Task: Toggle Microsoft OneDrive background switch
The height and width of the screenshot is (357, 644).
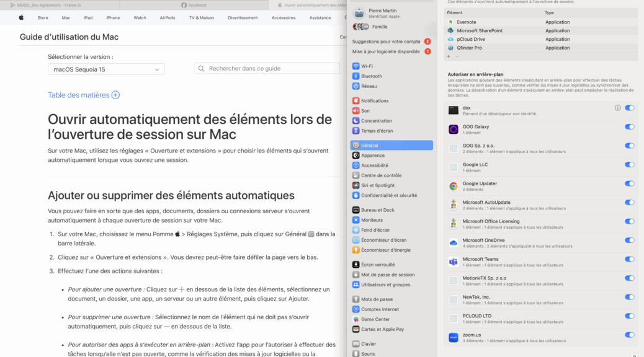Action: click(x=630, y=240)
